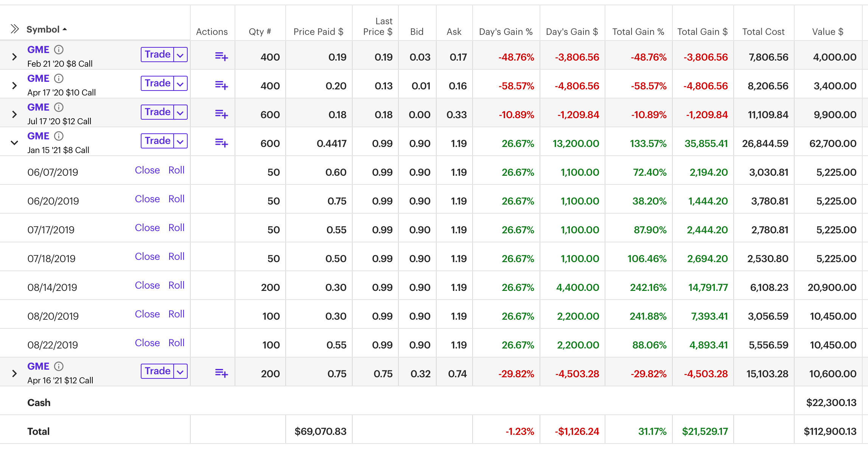Open GME symbol link for Apr 17 '20 call
Image resolution: width=868 pixels, height=450 pixels.
[x=38, y=78]
